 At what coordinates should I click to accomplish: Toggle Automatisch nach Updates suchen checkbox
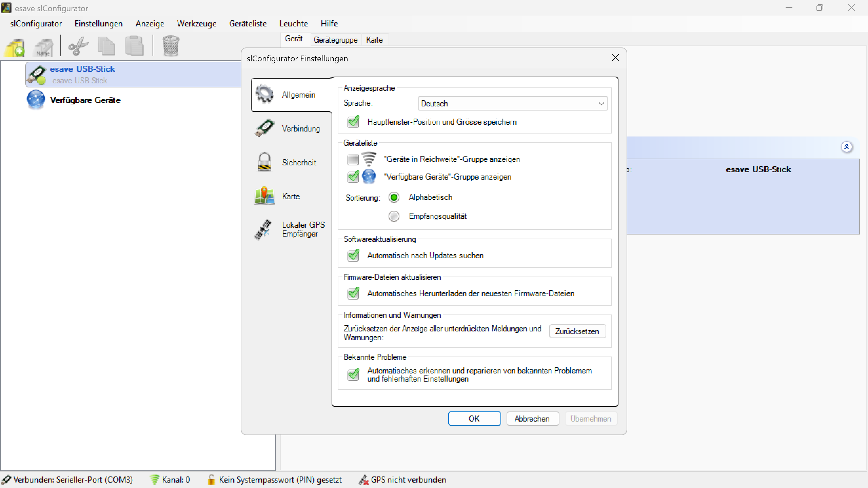tap(353, 255)
